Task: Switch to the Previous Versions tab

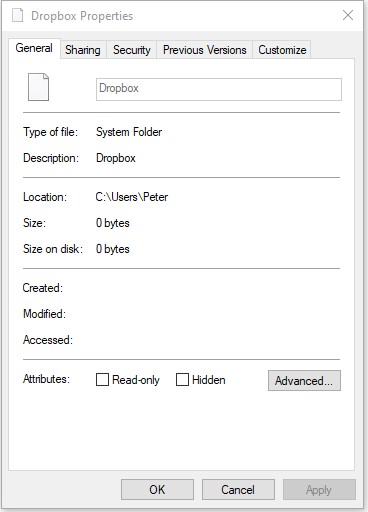Action: tap(205, 50)
